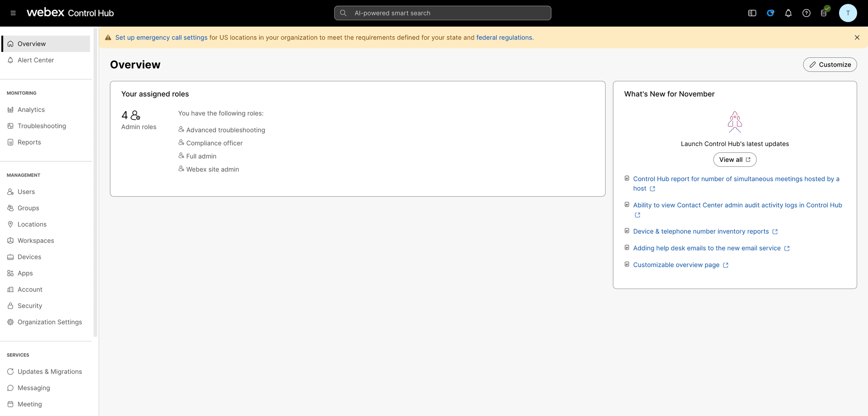
Task: Click the Webex assistant blue circle icon
Action: pos(770,13)
